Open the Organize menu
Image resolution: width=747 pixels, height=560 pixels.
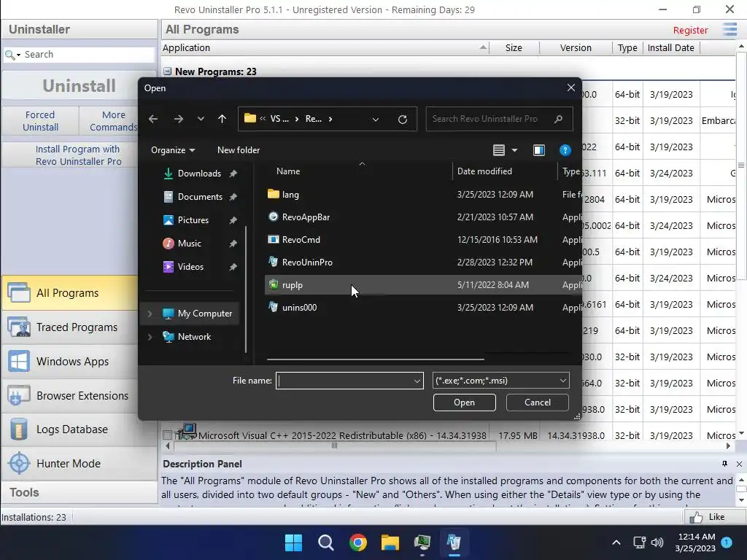pos(173,150)
